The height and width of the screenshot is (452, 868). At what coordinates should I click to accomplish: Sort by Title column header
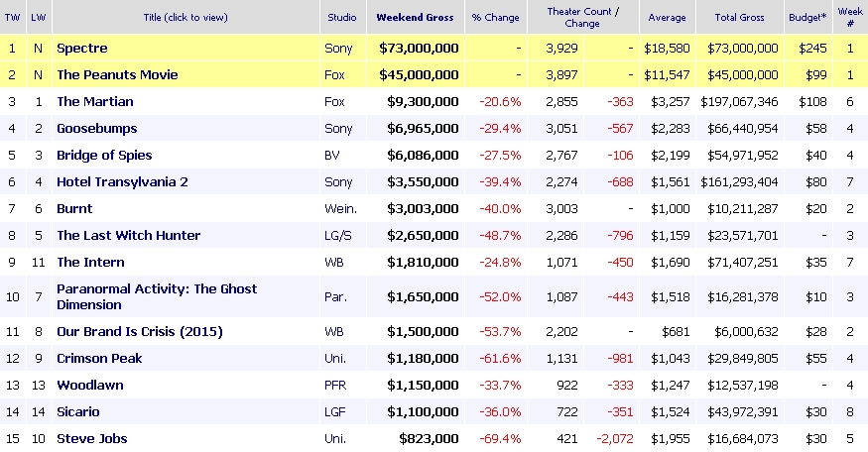[x=186, y=17]
